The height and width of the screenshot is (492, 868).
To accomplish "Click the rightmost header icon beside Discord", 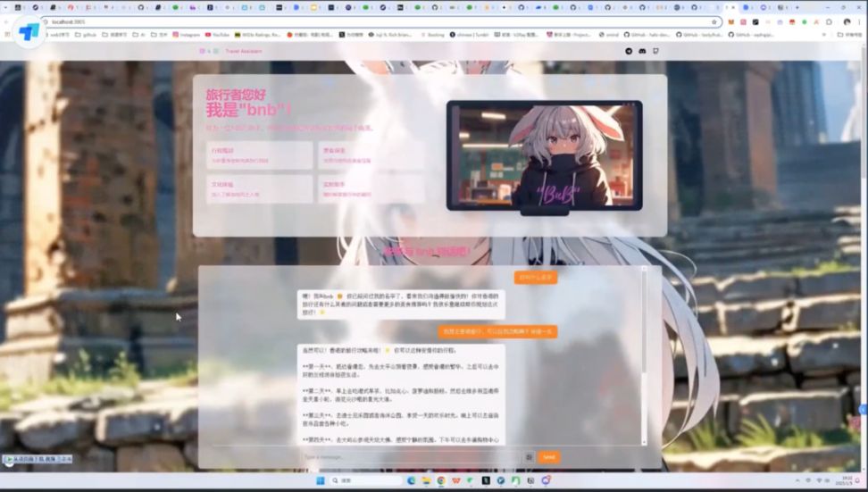I will 655,51.
